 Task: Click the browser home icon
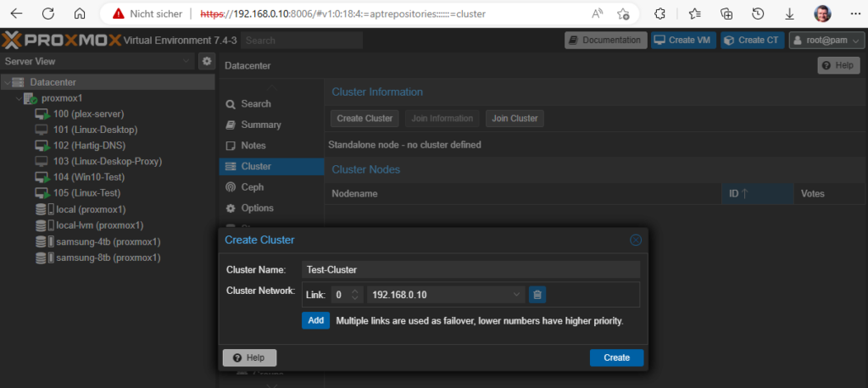coord(81,14)
